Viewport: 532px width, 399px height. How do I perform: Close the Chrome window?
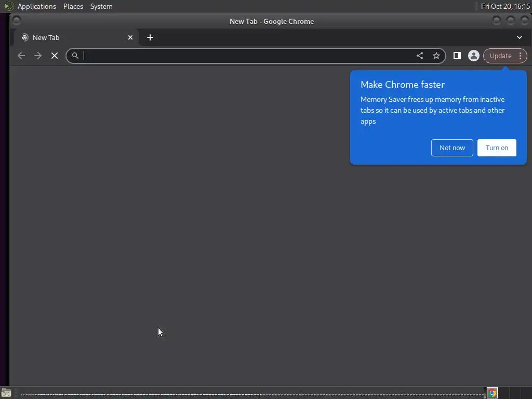(525, 21)
